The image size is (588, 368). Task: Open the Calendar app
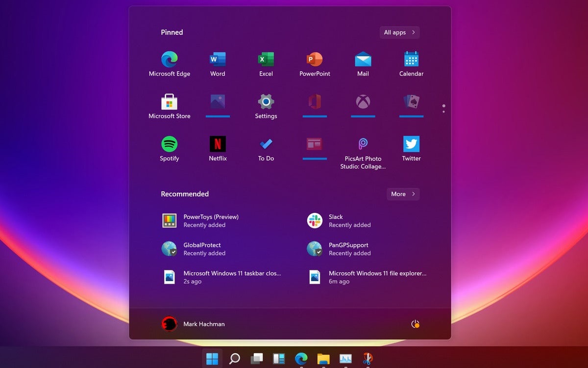coord(411,64)
